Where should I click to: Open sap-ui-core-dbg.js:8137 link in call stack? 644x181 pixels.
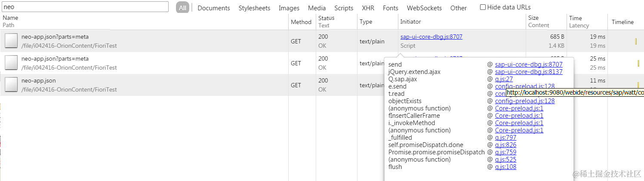coord(528,72)
